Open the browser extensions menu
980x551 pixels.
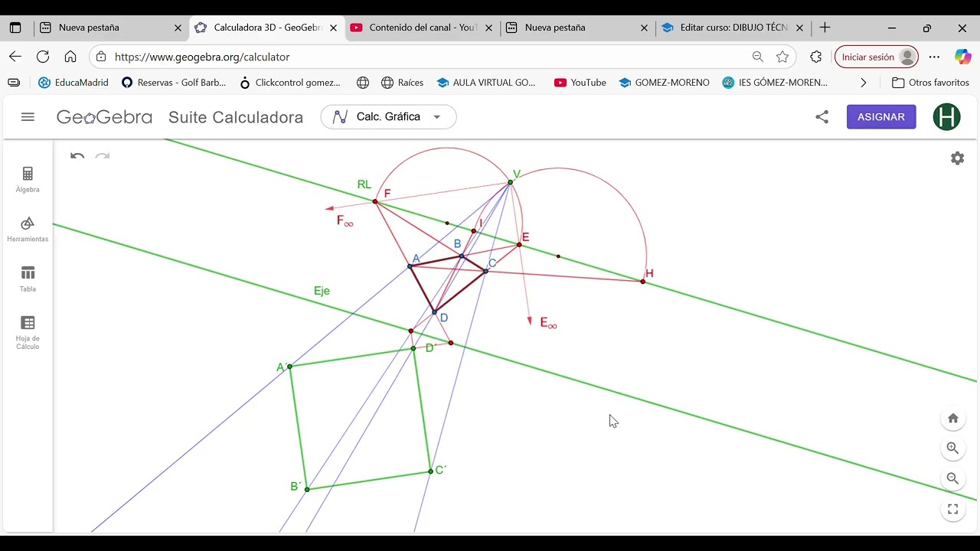coord(816,57)
